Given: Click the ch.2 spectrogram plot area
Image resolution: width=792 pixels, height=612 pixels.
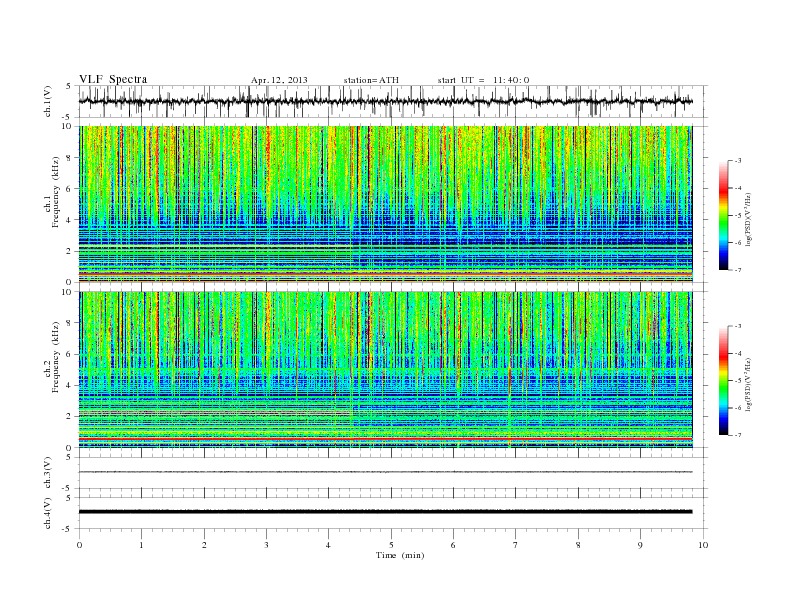Looking at the screenshot, I should click(x=385, y=370).
